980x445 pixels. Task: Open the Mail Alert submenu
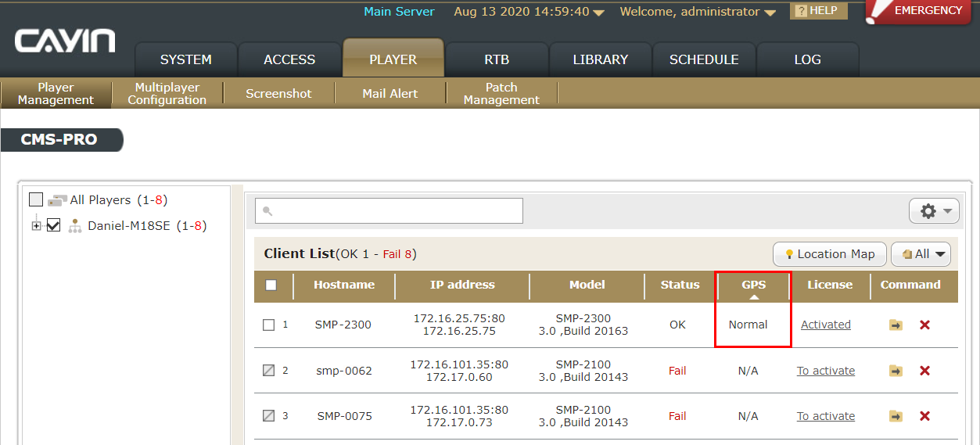point(390,93)
